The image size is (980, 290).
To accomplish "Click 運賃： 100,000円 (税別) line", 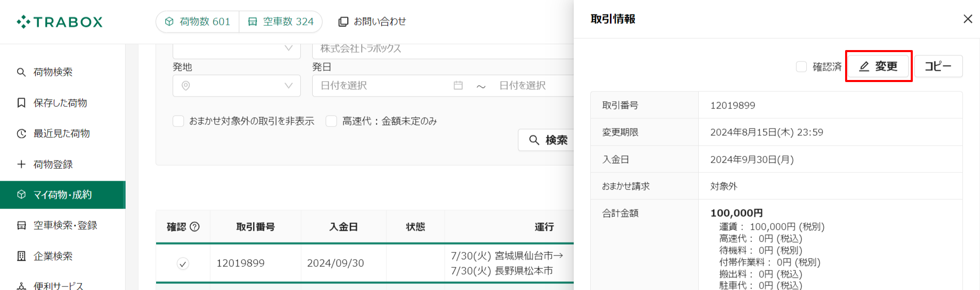I will pos(772,227).
